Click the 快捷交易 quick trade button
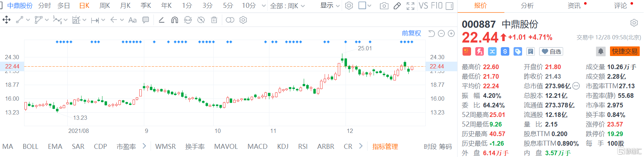 click(625, 51)
